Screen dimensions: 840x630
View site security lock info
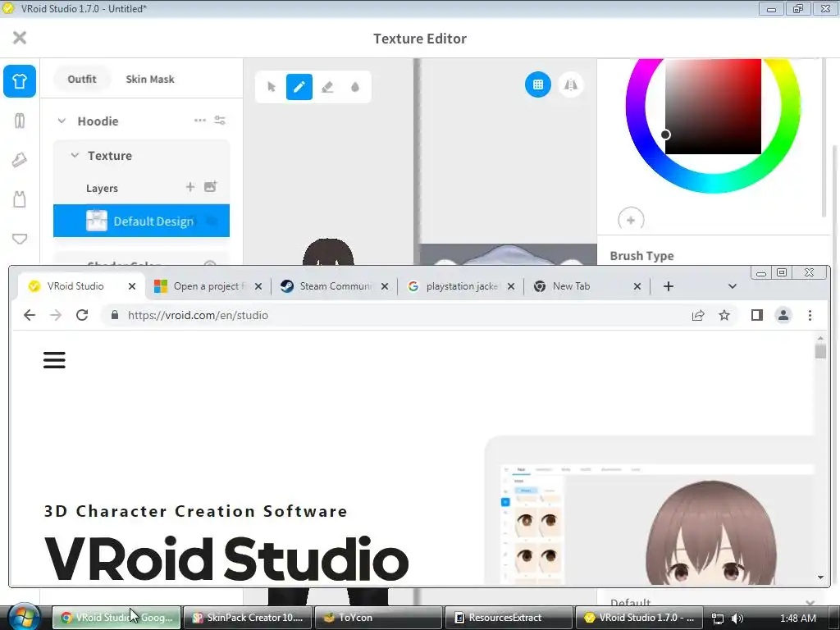tap(114, 315)
